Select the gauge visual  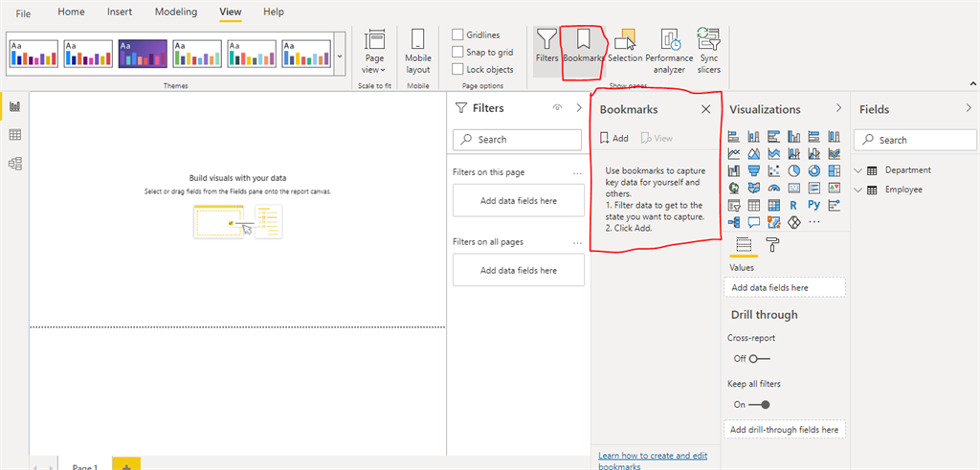(x=774, y=188)
